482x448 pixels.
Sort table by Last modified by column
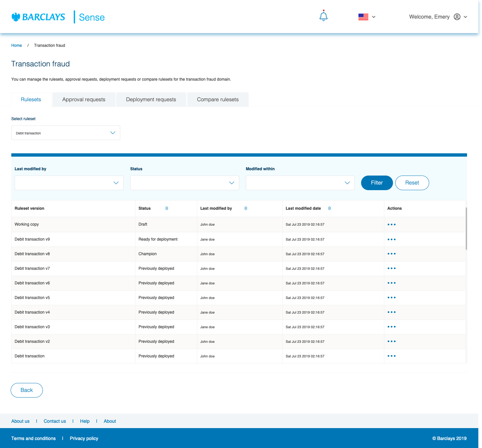pos(246,208)
